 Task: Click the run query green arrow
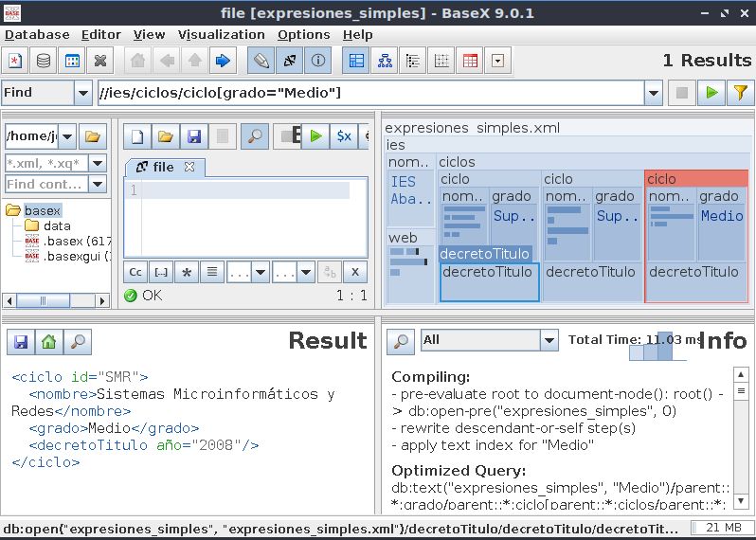click(710, 93)
